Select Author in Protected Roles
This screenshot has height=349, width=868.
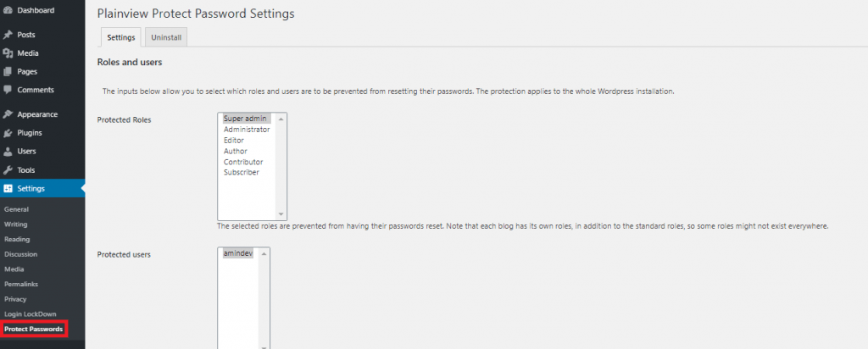[236, 151]
